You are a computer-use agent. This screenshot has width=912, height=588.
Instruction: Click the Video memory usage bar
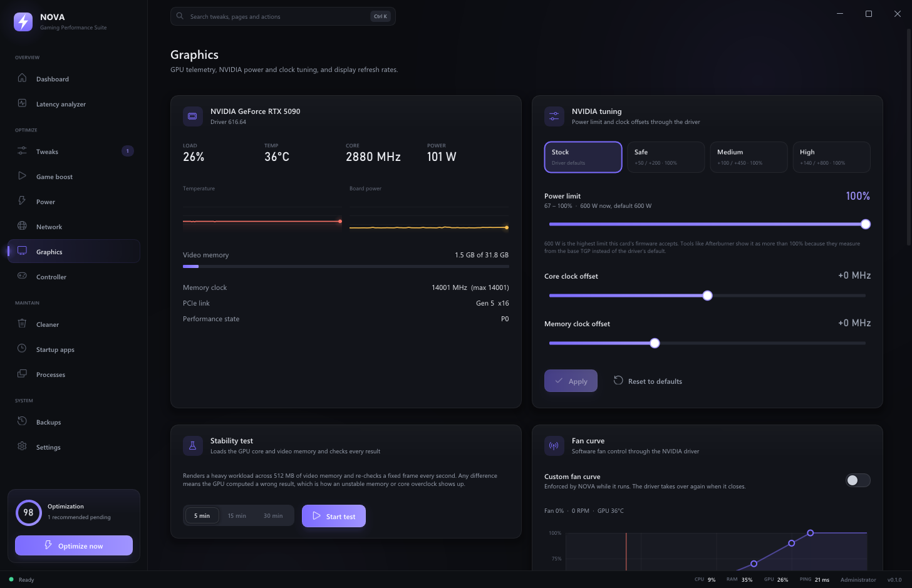pos(346,267)
